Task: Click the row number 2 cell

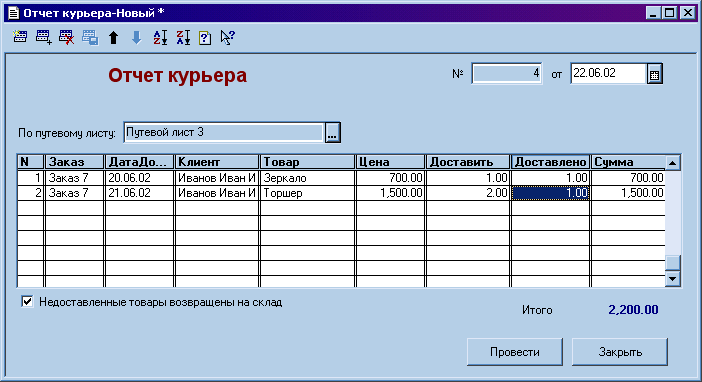Action: (30, 193)
